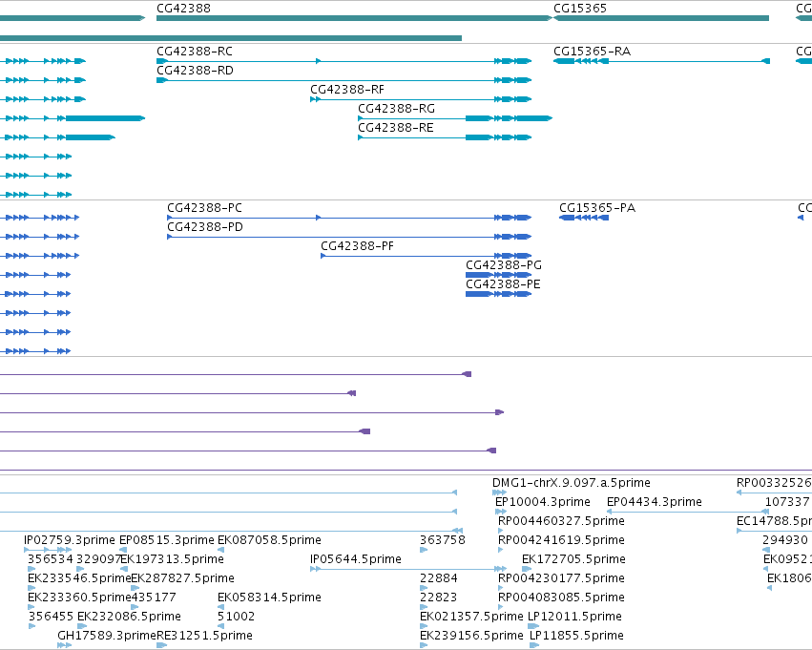
Task: Select RP004083085.5prime label
Action: [x=561, y=598]
